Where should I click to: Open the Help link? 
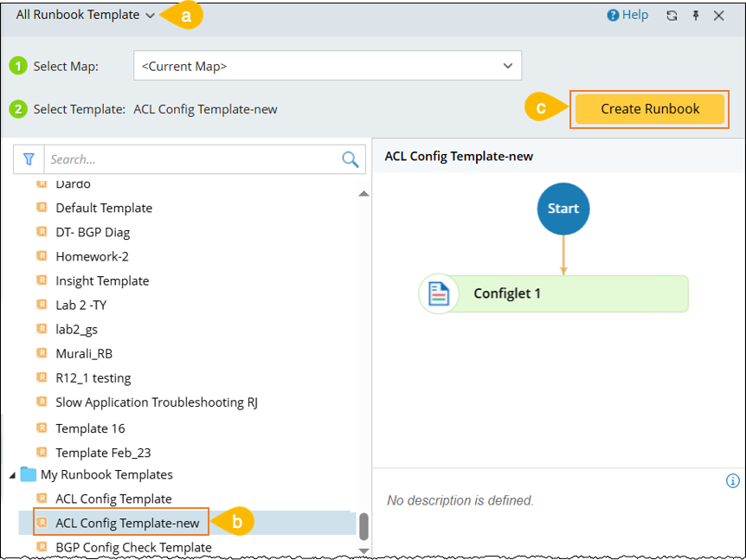pyautogui.click(x=627, y=15)
